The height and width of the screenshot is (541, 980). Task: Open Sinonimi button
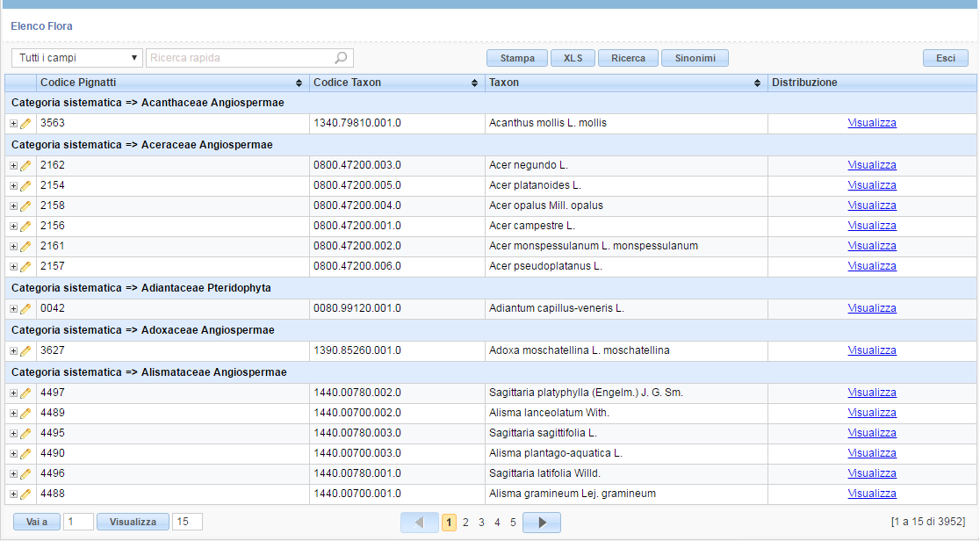tap(695, 58)
